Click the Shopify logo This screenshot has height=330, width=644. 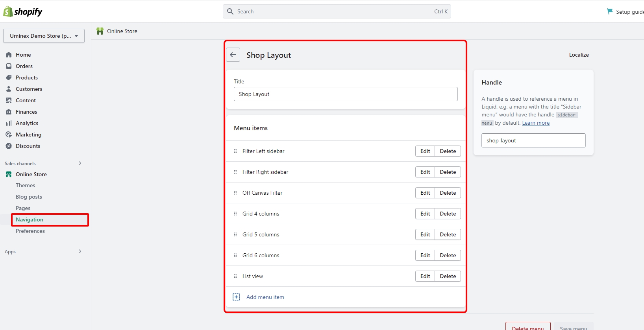23,12
